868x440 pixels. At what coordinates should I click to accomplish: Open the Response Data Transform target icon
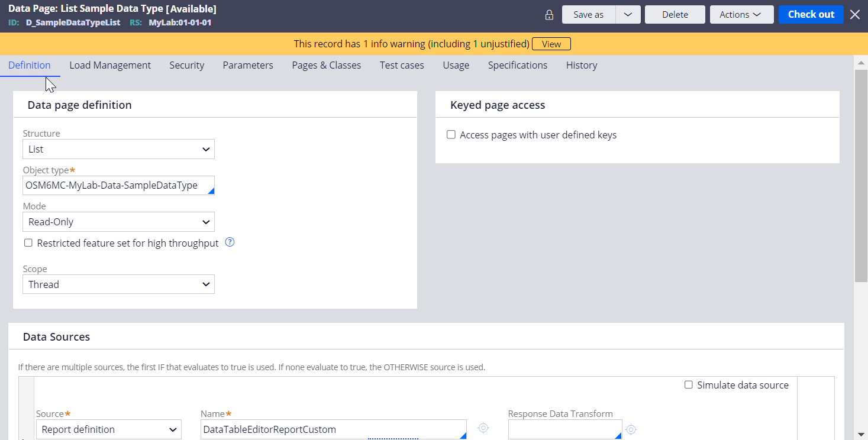(x=631, y=429)
